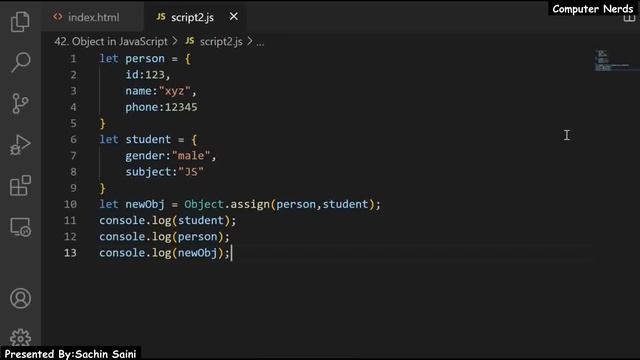Click the closing brace on line 9
This screenshot has width=640, height=360.
[102, 188]
